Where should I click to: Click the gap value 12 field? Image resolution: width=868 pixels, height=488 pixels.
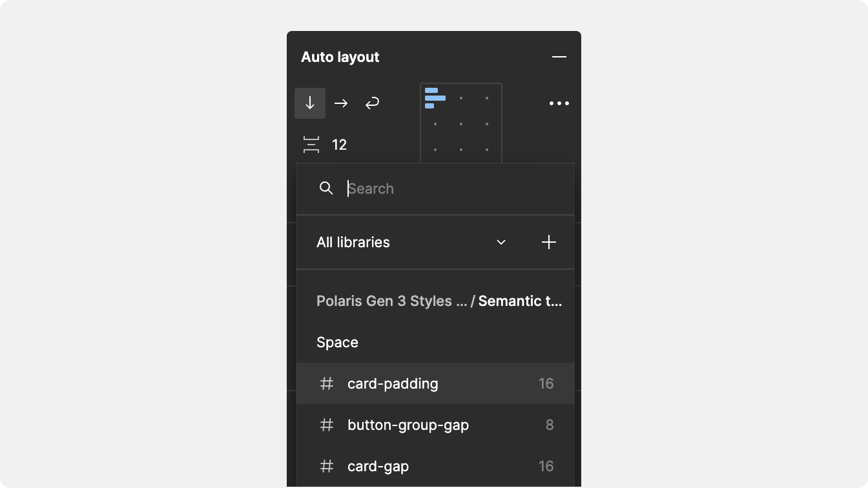pos(340,145)
